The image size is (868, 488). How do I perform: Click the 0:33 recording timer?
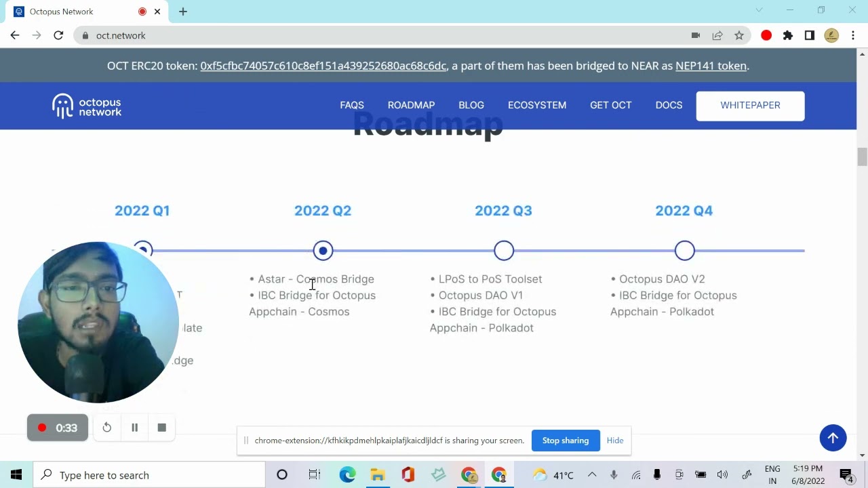pyautogui.click(x=58, y=428)
